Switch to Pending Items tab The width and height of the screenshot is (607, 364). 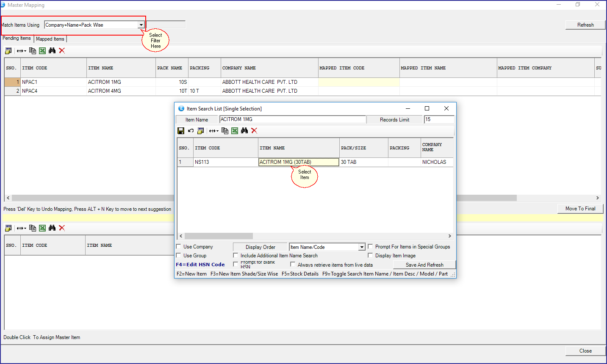[x=17, y=38]
